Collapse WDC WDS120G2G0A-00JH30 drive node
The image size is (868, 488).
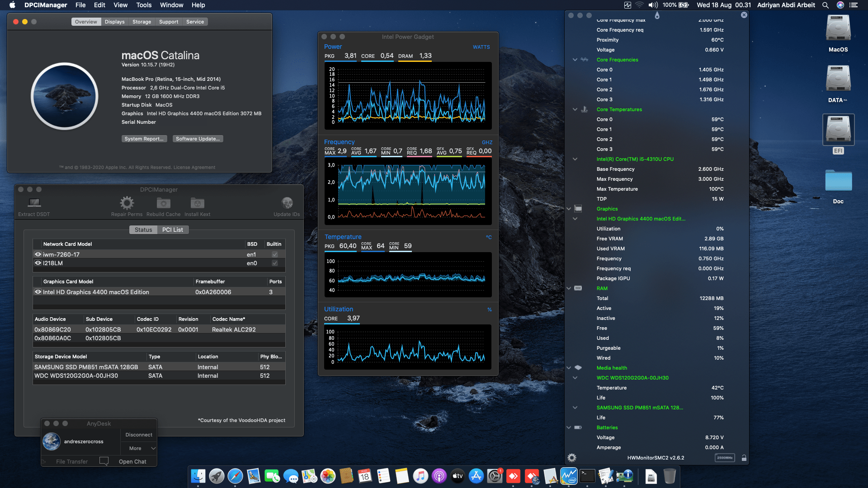coord(575,378)
